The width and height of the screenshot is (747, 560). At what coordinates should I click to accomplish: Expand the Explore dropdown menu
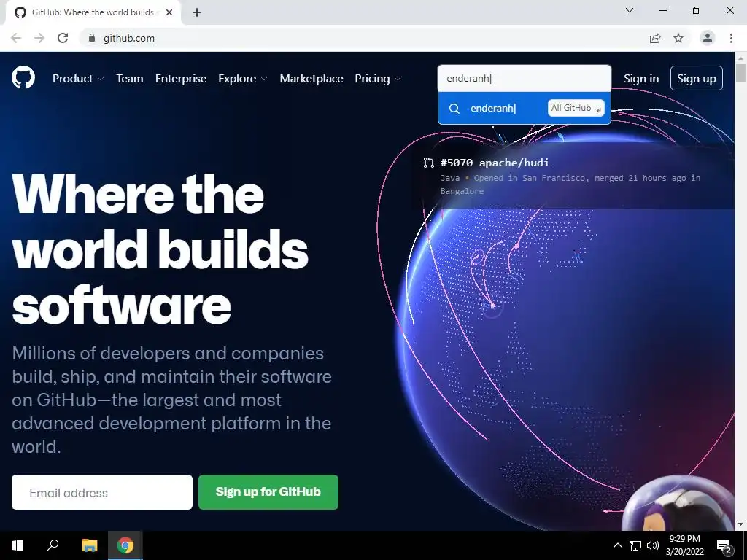243,79
